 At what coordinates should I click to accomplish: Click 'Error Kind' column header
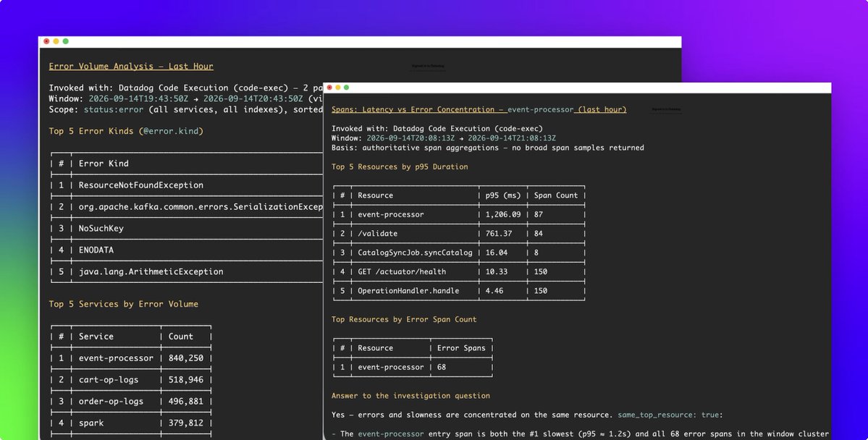[x=104, y=164]
